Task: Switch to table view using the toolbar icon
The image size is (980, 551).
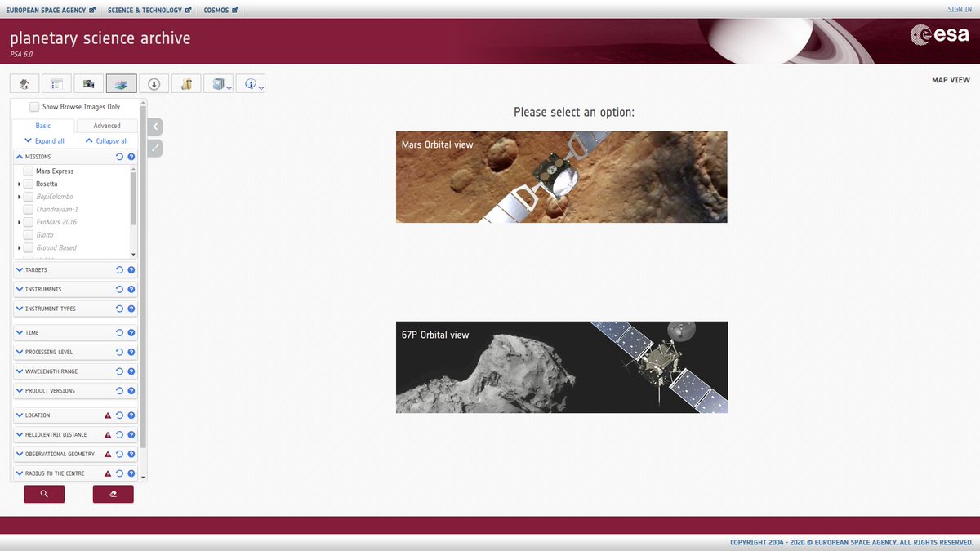Action: tap(56, 82)
